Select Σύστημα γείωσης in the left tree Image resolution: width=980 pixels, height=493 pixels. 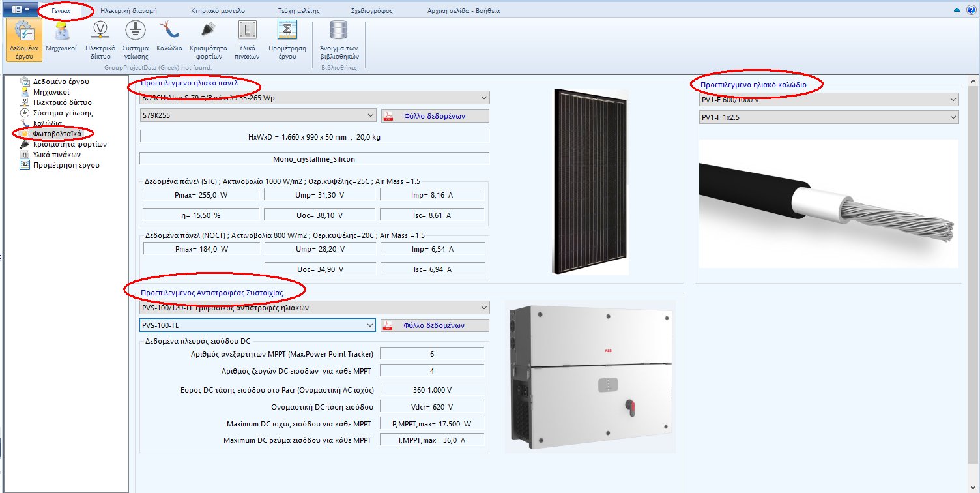(63, 113)
